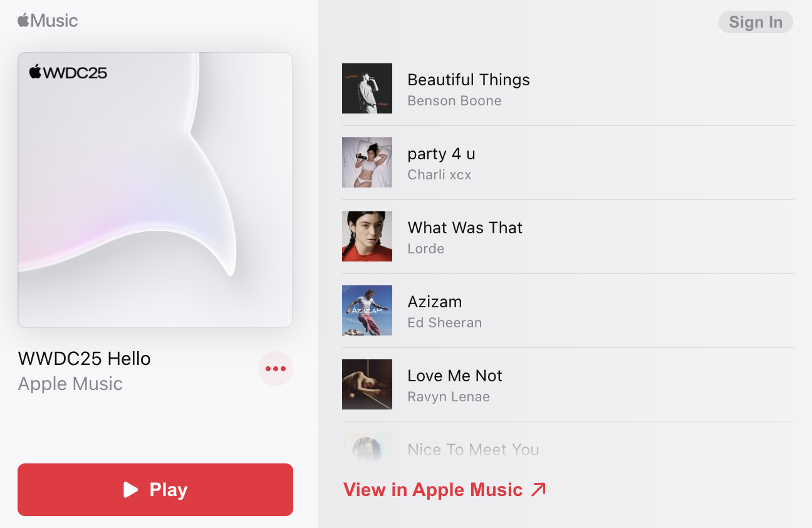Click the Apple Music curator name

tap(70, 384)
